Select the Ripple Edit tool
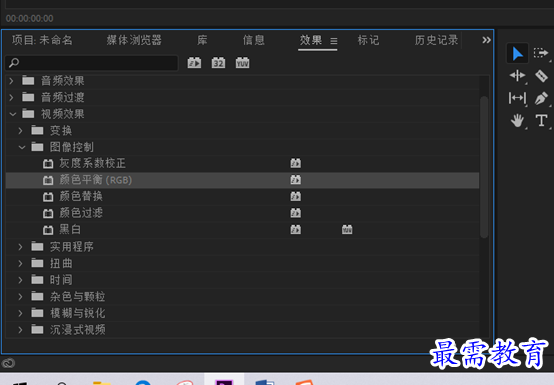 pos(517,76)
